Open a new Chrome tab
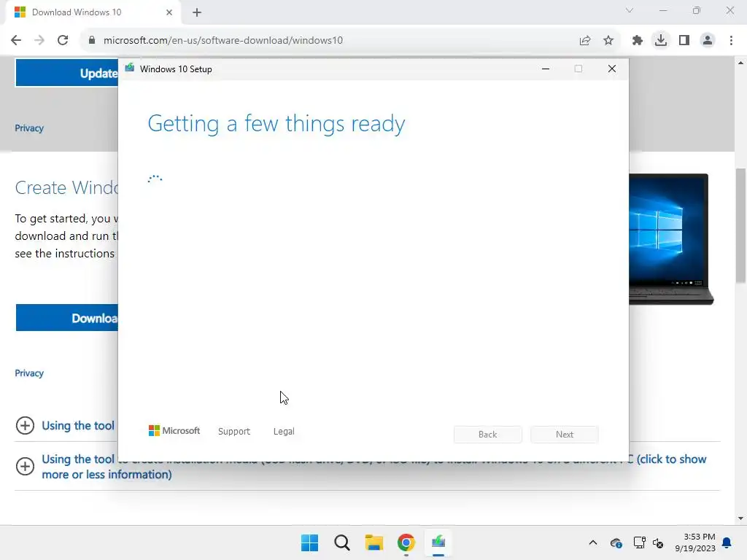The width and height of the screenshot is (747, 560). [197, 12]
